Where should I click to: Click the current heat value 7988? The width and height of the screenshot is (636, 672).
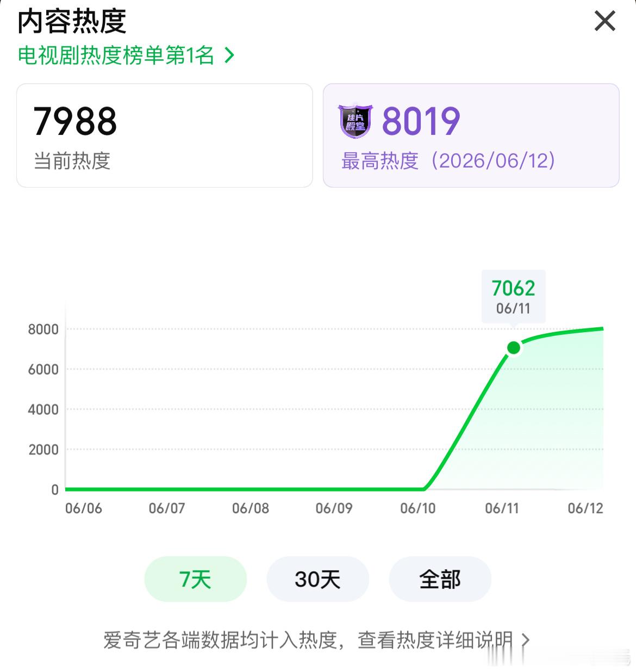coord(75,121)
